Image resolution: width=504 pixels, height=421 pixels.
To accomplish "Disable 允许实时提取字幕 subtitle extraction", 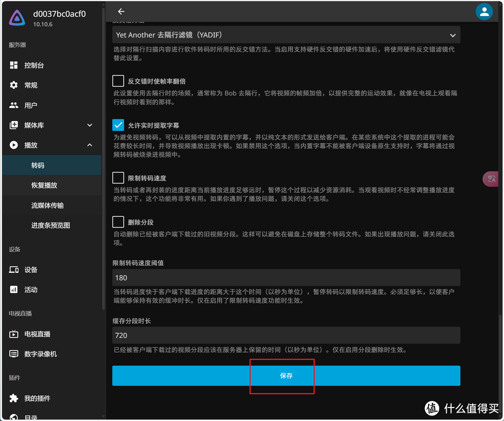I will point(118,125).
